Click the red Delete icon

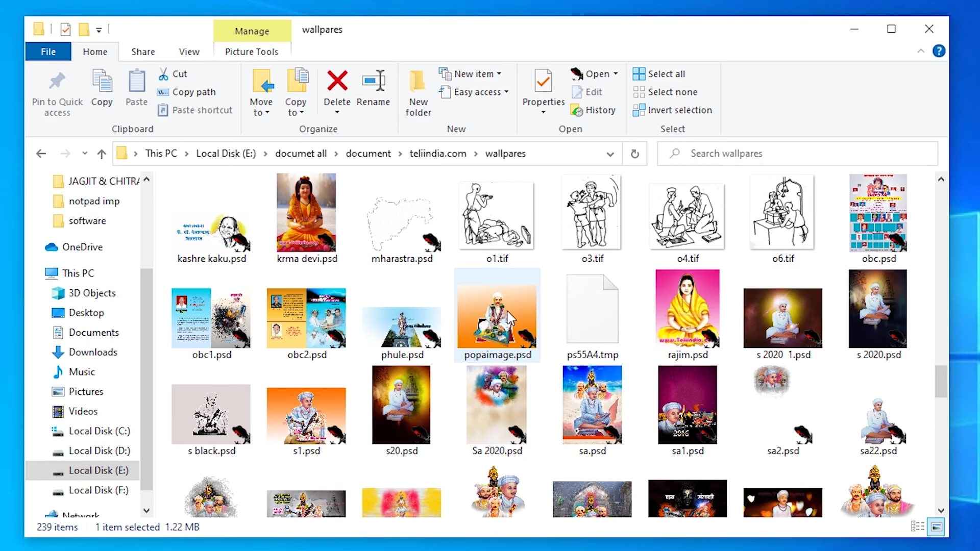pyautogui.click(x=337, y=81)
